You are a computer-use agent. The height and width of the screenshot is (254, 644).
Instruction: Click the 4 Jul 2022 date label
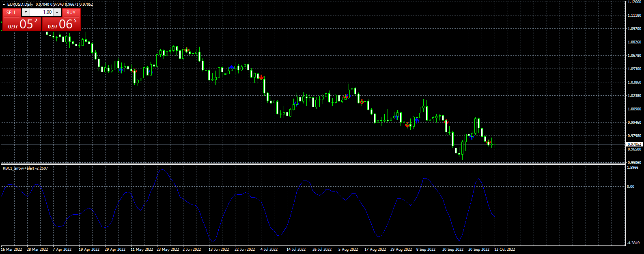click(269, 250)
